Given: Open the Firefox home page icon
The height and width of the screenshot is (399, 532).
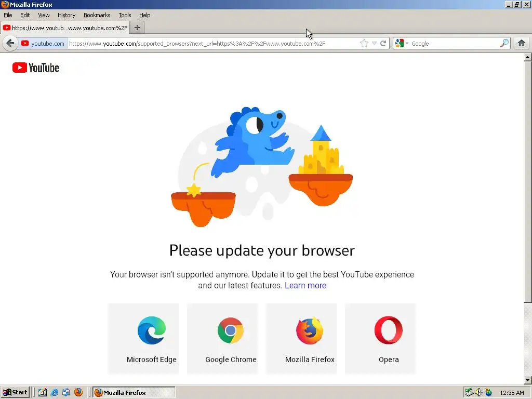Looking at the screenshot, I should [522, 44].
